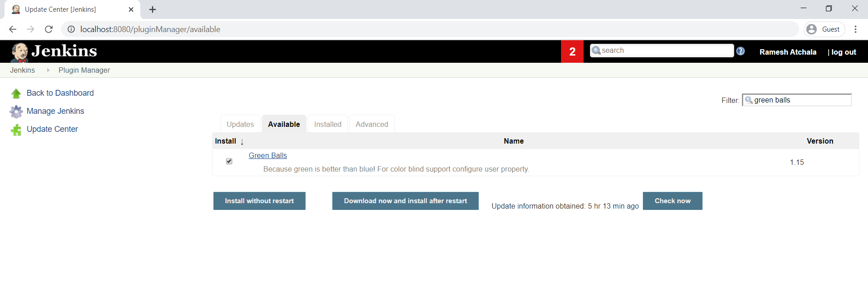Click the log out link
This screenshot has width=868, height=284.
pyautogui.click(x=844, y=52)
